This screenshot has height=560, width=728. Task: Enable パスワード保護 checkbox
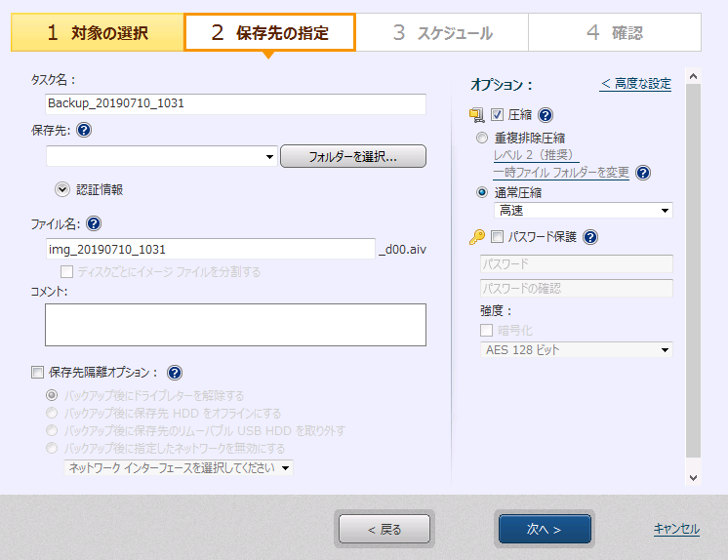(498, 237)
